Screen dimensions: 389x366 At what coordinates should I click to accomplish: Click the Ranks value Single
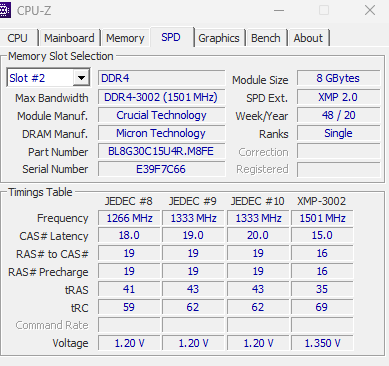pos(338,133)
